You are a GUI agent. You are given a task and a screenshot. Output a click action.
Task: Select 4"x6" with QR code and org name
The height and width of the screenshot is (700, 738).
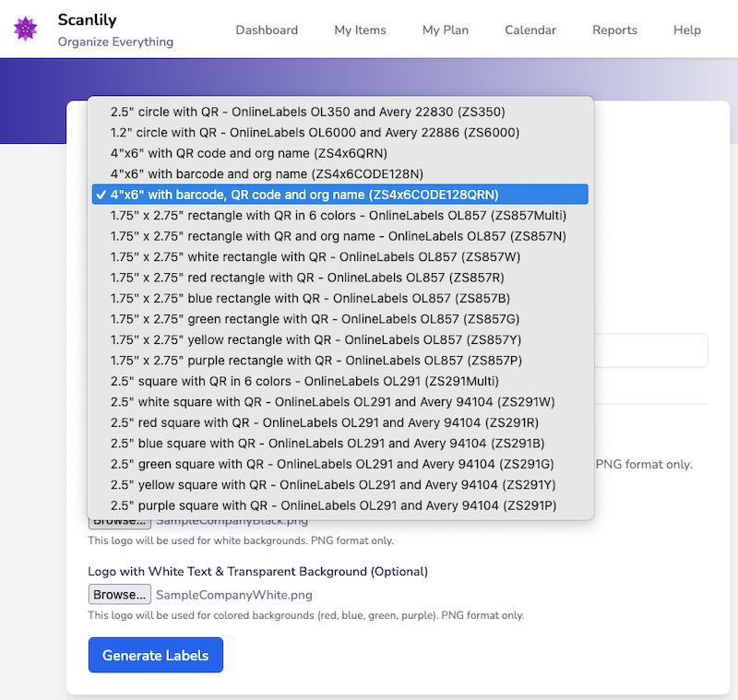click(x=248, y=153)
